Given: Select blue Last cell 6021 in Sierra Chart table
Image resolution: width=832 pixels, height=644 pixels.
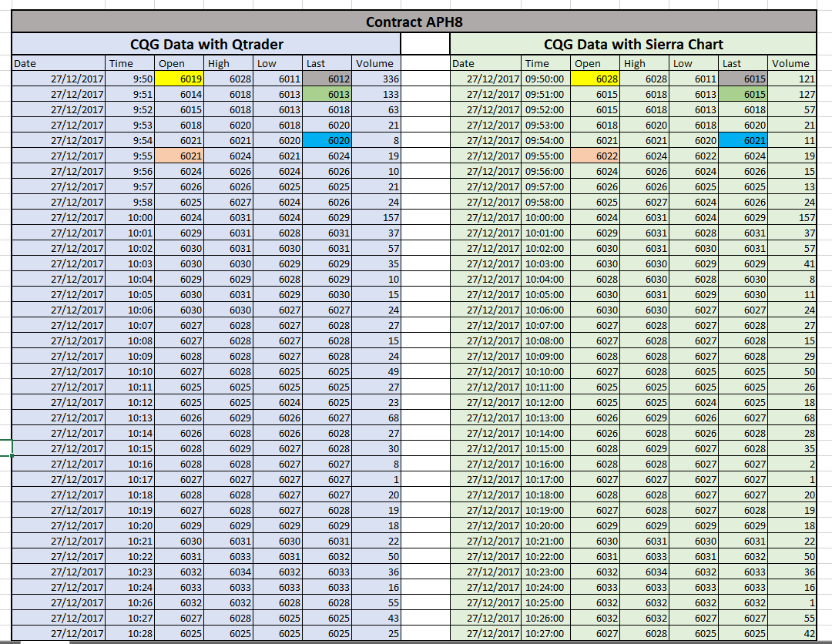Looking at the screenshot, I should [743, 140].
